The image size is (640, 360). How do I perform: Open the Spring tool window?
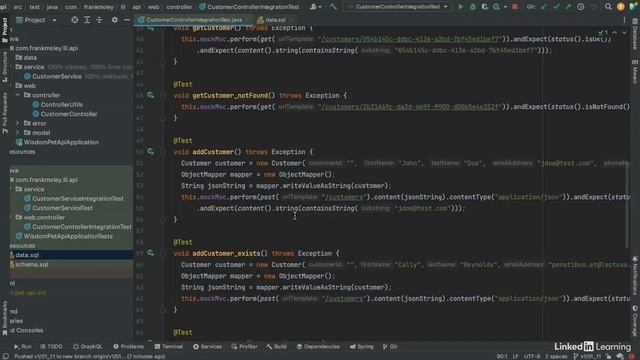(x=362, y=347)
